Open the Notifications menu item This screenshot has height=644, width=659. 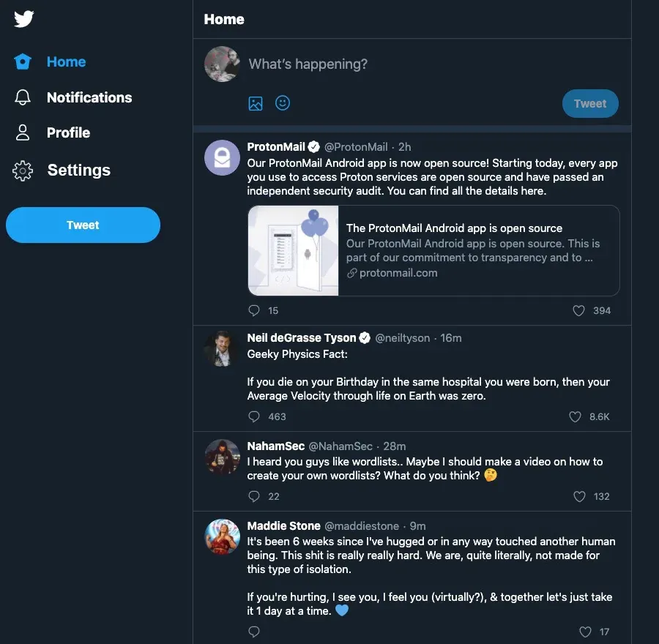tap(89, 97)
